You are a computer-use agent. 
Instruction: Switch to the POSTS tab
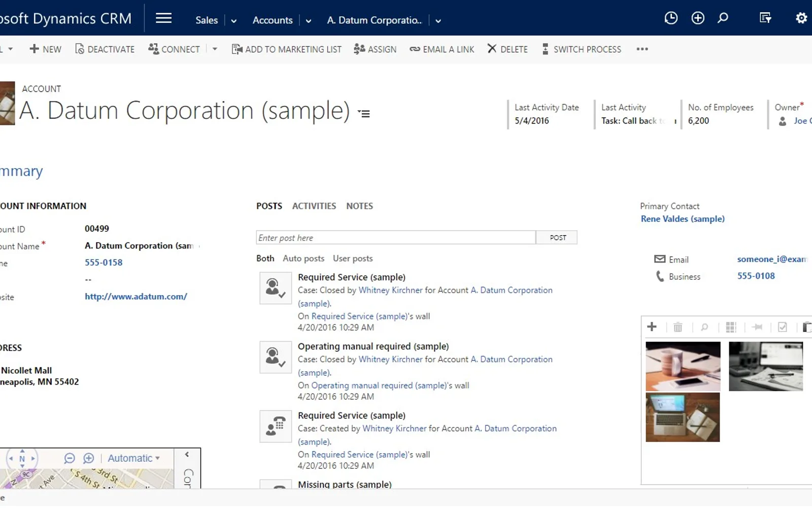tap(269, 206)
